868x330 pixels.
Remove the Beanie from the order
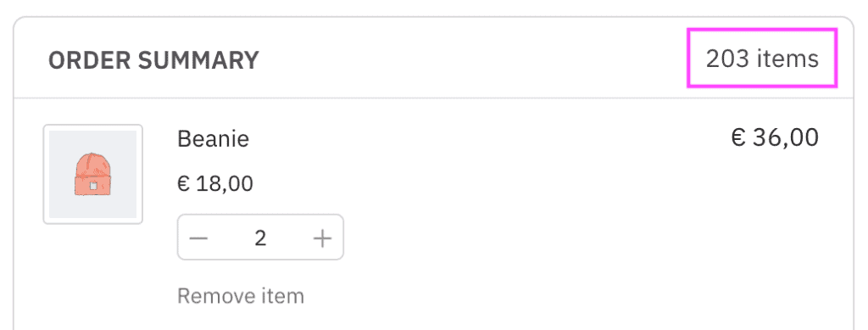coord(241,296)
